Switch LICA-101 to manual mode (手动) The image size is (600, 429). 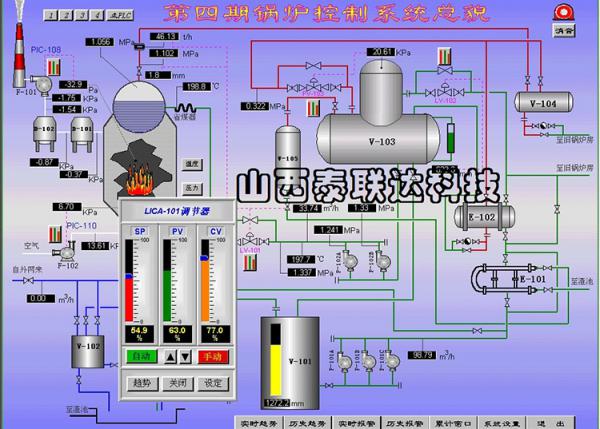point(212,356)
